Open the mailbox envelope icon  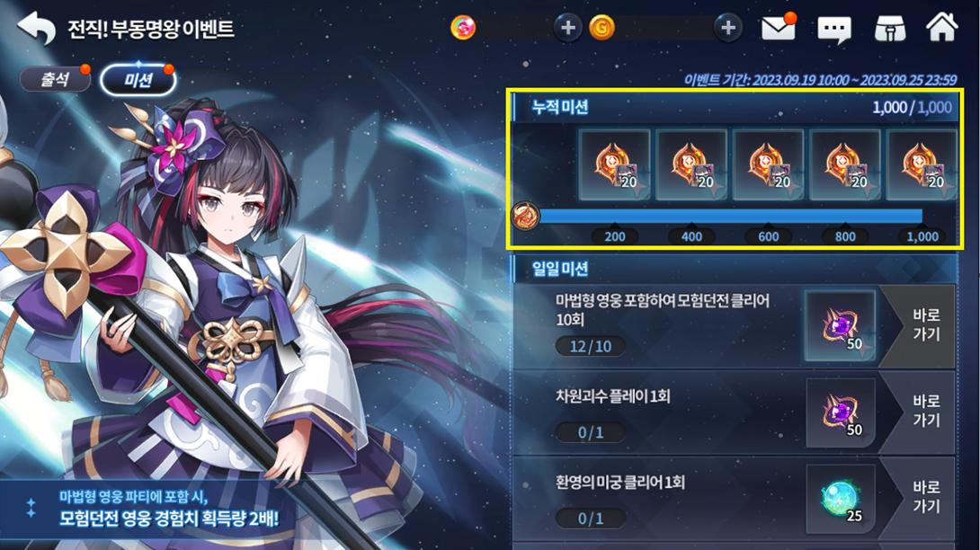(x=778, y=28)
